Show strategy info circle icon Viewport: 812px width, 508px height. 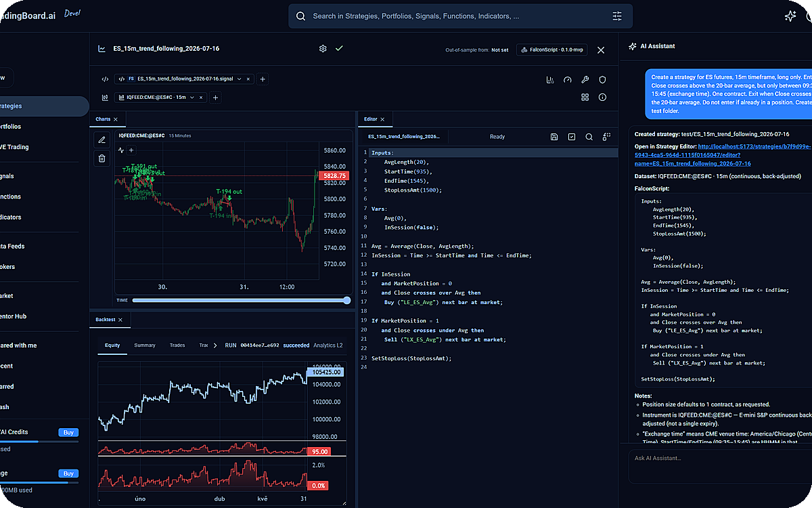(x=602, y=98)
